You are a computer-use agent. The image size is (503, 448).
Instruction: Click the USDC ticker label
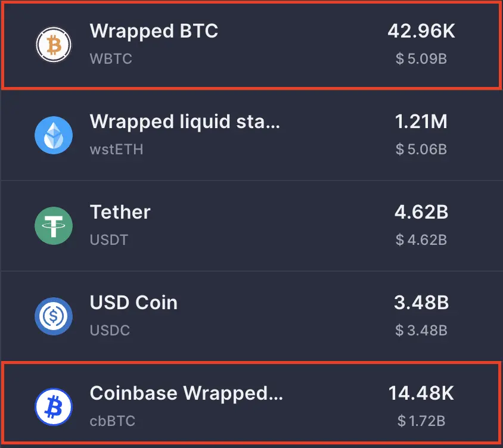tap(110, 330)
